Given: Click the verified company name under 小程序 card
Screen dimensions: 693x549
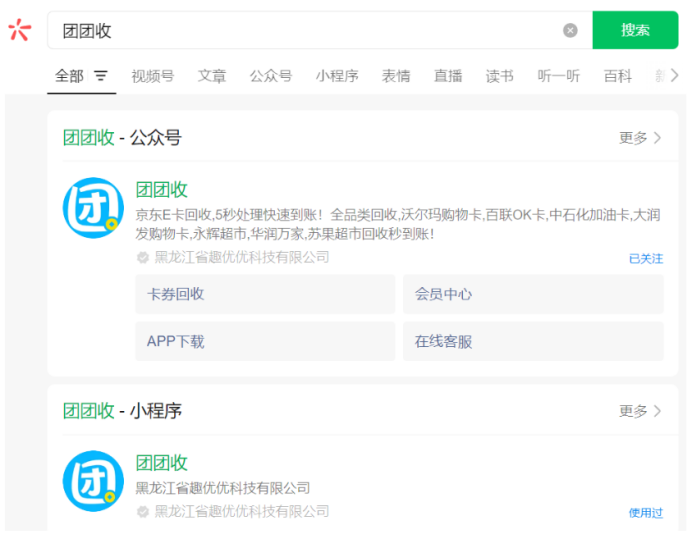Looking at the screenshot, I should [242, 511].
